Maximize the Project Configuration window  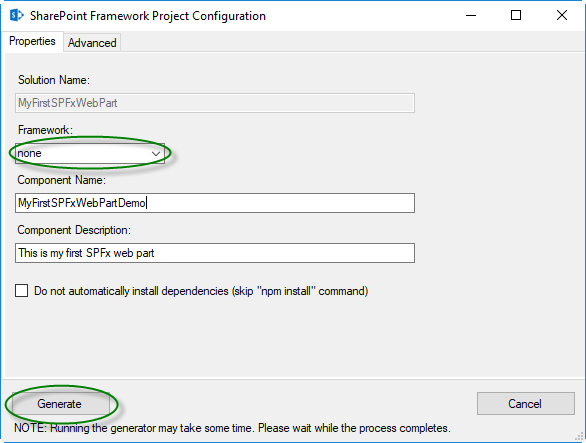[516, 15]
